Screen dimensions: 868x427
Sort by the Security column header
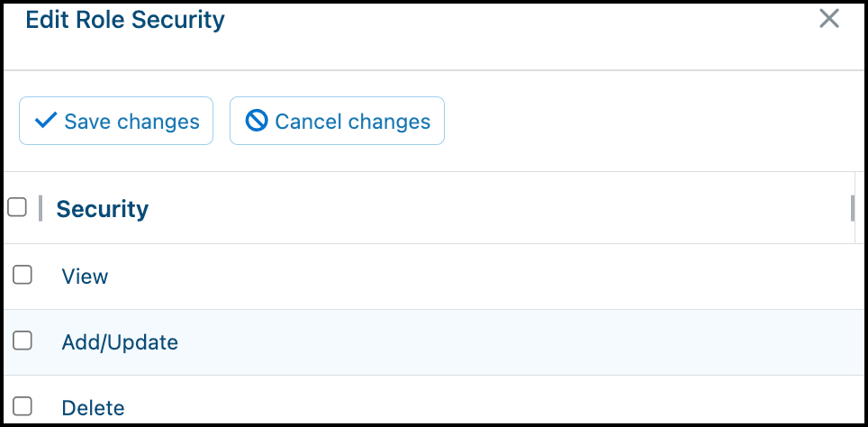[x=103, y=209]
